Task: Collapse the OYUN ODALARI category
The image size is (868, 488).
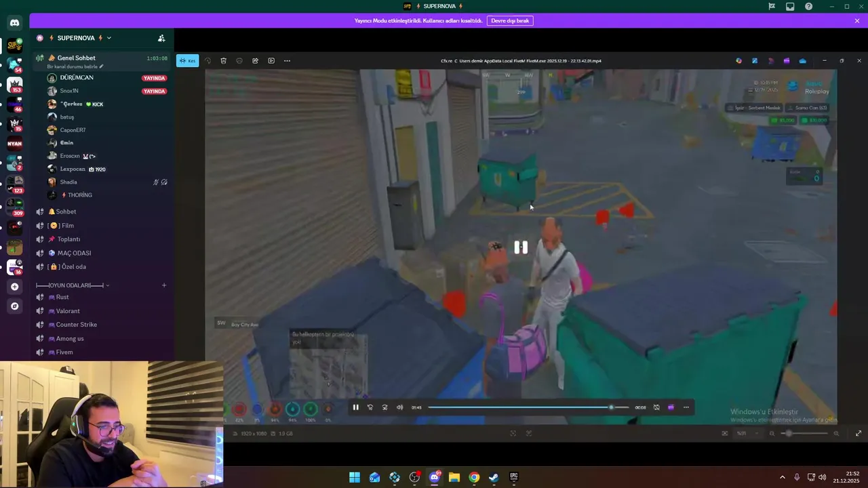Action: 73,285
